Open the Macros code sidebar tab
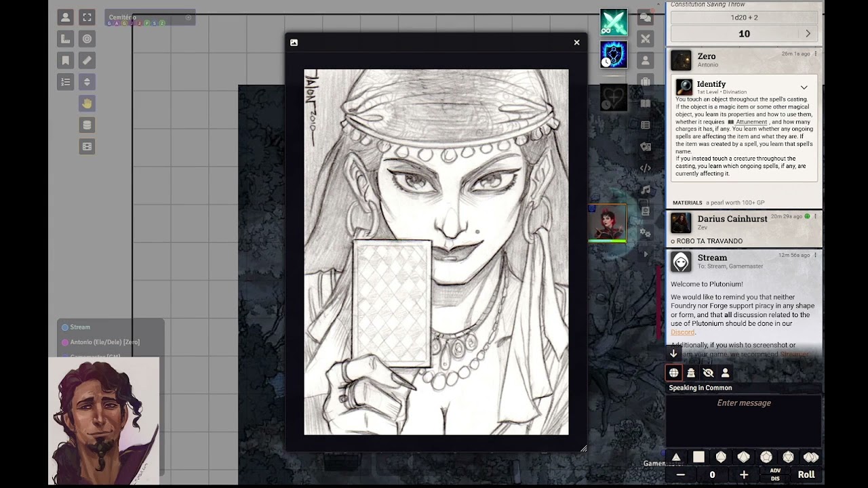The height and width of the screenshot is (488, 868). [646, 168]
